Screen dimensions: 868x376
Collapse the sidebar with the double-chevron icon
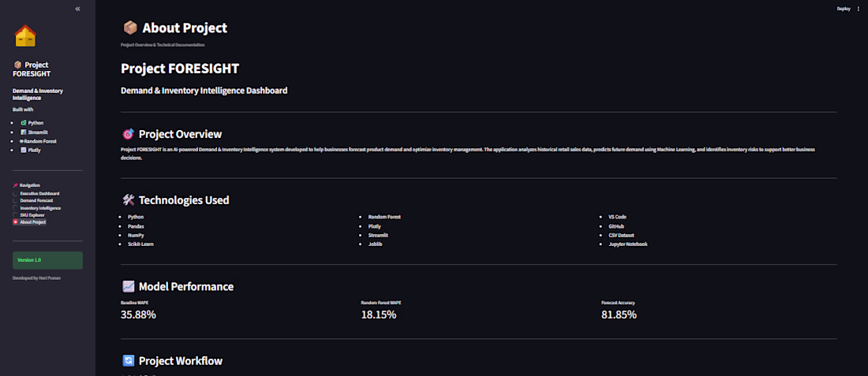(77, 9)
